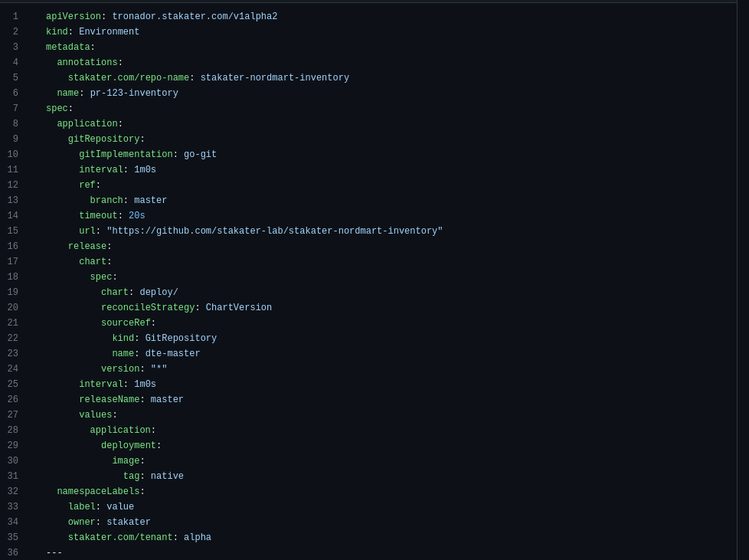Click line number 15 in the gutter
This screenshot has width=749, height=560.
(13, 231)
